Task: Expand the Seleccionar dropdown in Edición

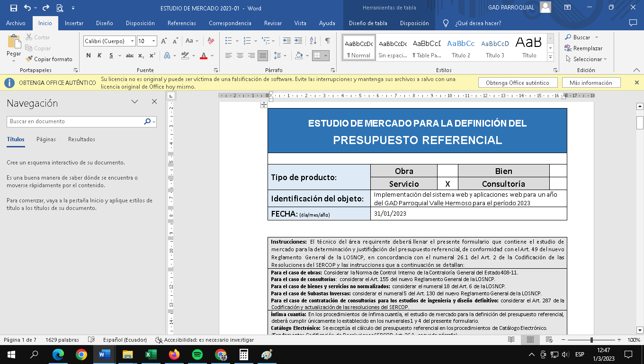Action: [x=587, y=59]
